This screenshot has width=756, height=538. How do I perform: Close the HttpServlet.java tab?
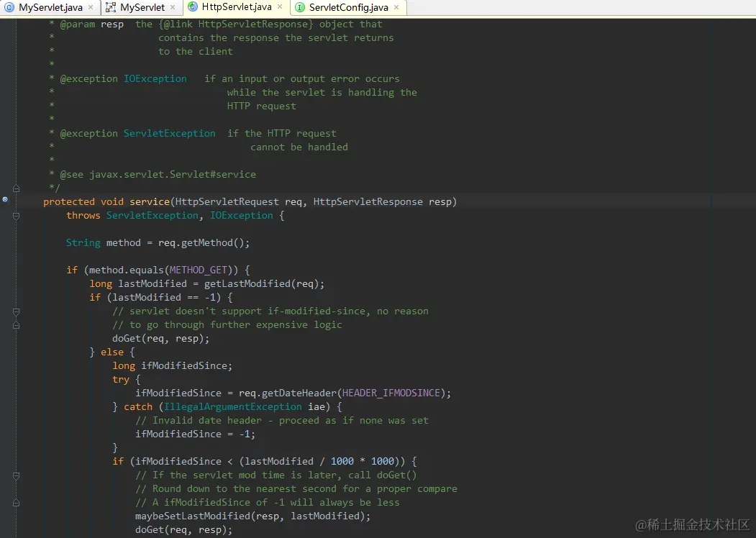click(x=280, y=6)
